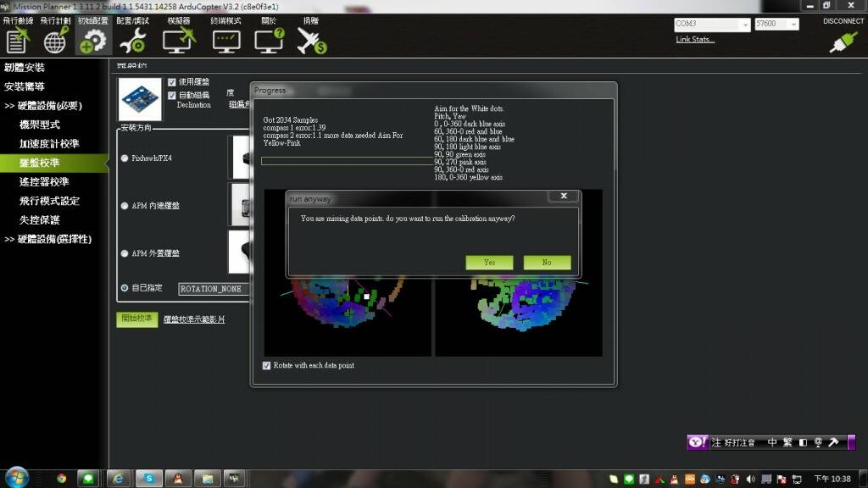
Task: Click the 'Aim for the White dots' instruction text
Action: (x=469, y=109)
